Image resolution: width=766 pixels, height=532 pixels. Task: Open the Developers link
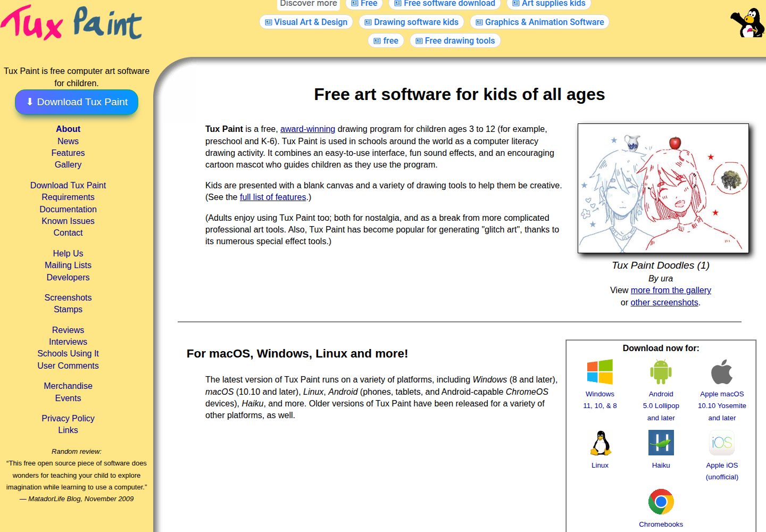[68, 277]
